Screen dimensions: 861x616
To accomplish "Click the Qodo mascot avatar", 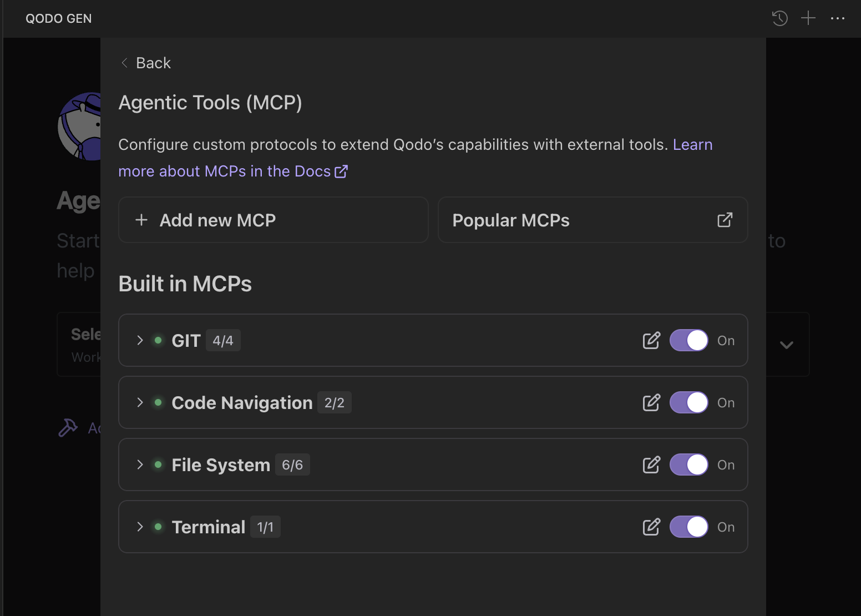I will click(79, 127).
